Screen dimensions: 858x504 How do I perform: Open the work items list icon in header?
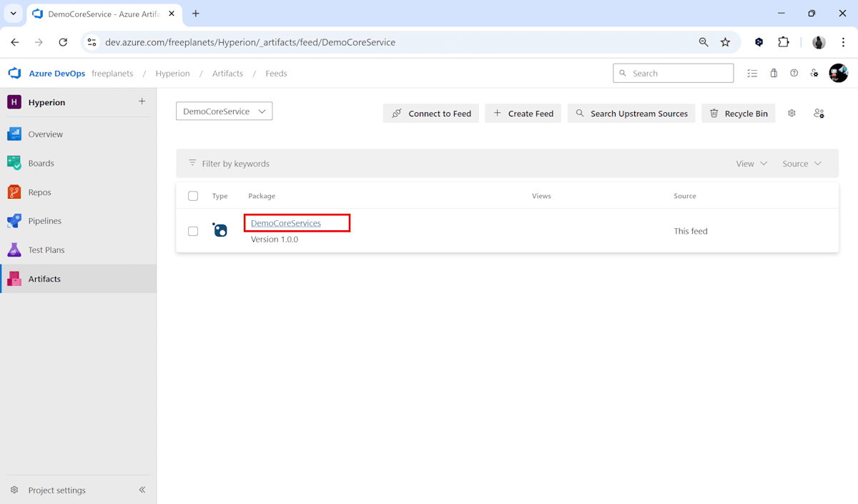pos(752,73)
